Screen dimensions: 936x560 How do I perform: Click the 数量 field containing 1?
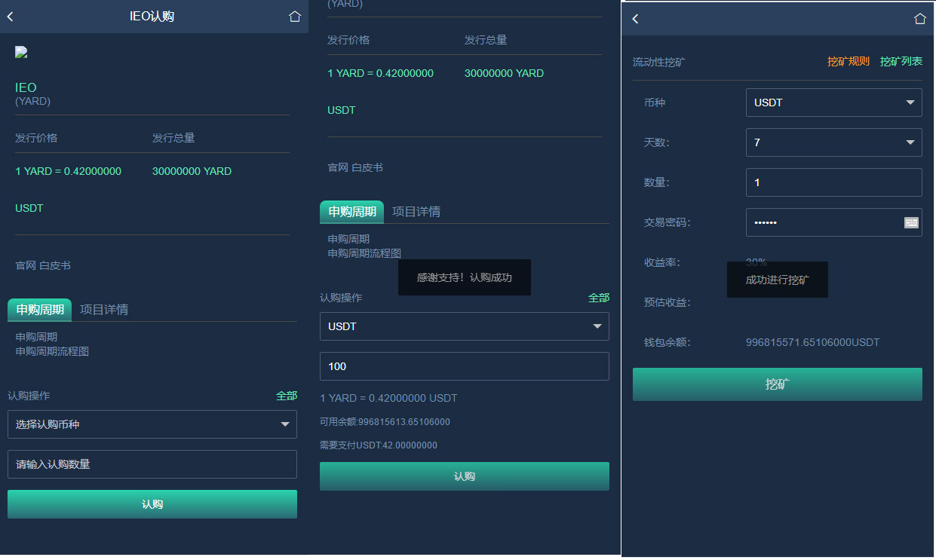coord(834,182)
